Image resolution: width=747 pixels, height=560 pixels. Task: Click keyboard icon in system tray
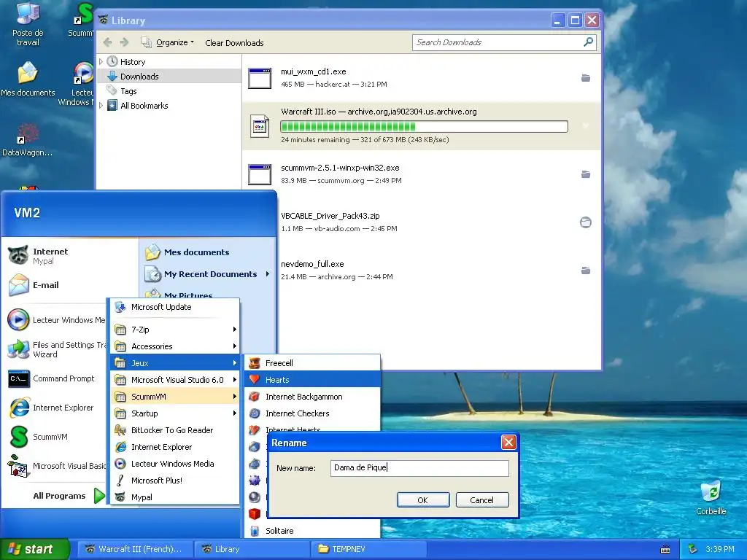pyautogui.click(x=665, y=550)
